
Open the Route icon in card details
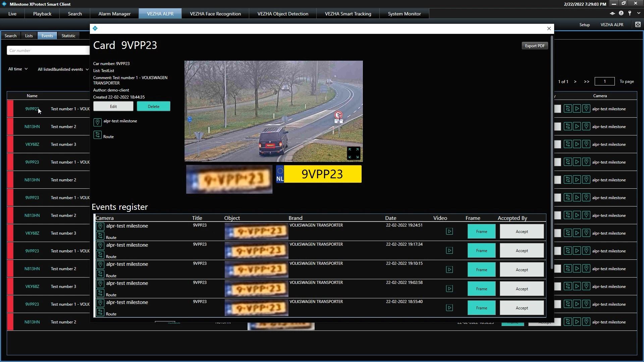point(97,135)
